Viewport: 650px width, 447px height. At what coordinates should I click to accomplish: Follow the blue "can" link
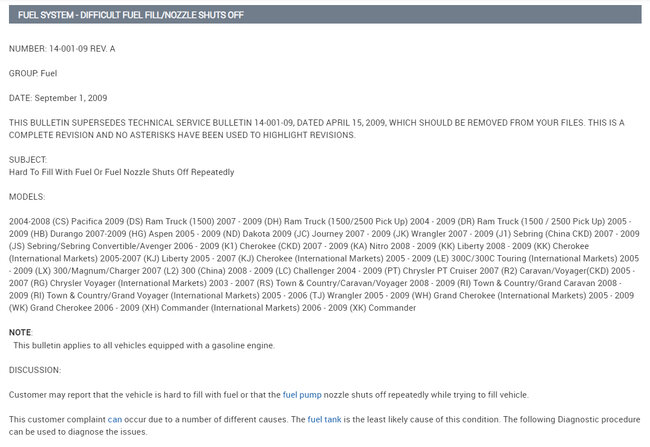coord(115,418)
